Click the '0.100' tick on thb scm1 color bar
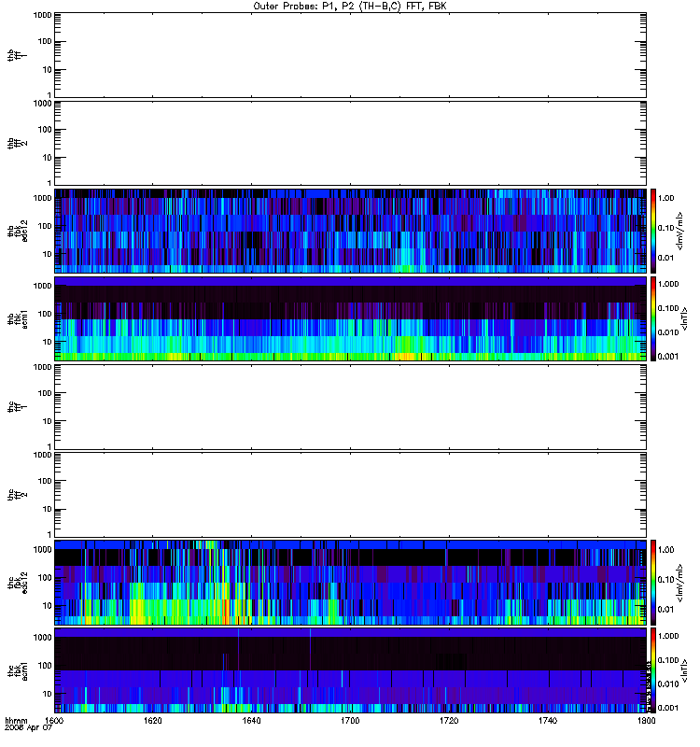 [668, 308]
